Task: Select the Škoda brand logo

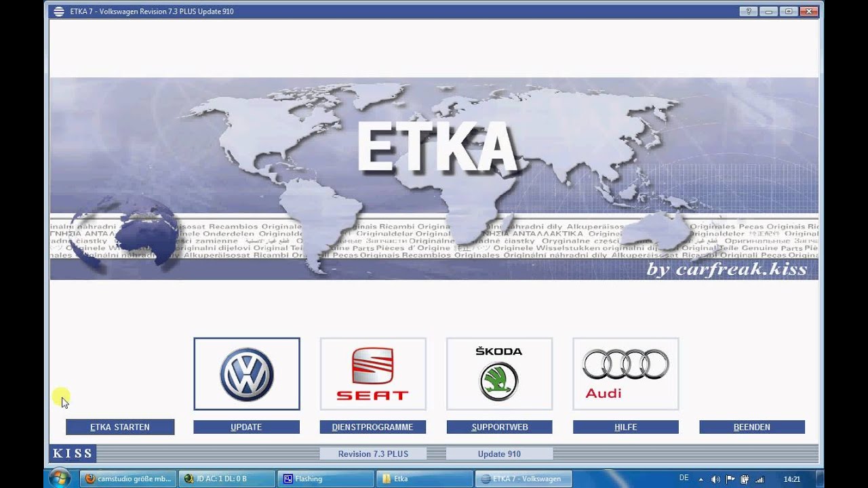Action: point(499,374)
